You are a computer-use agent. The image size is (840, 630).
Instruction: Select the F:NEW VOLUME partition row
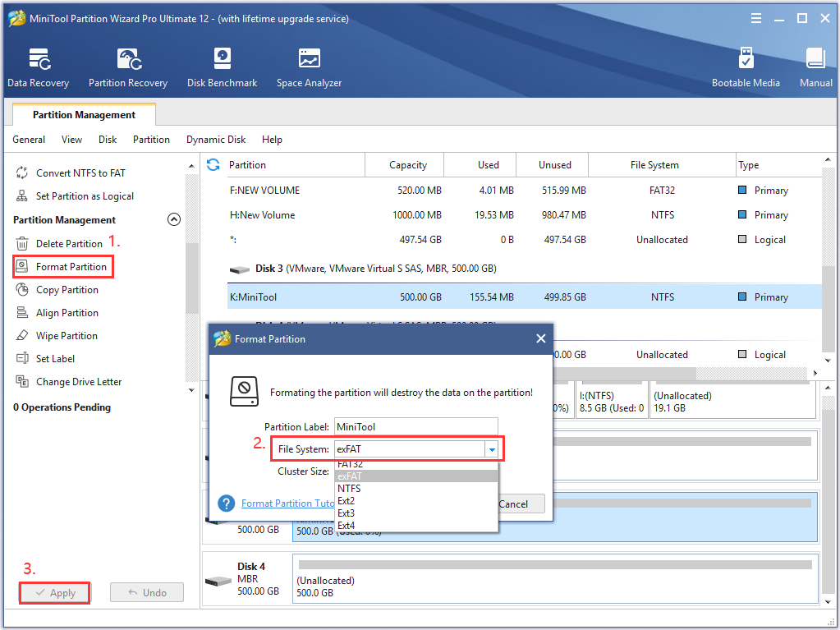(x=525, y=191)
